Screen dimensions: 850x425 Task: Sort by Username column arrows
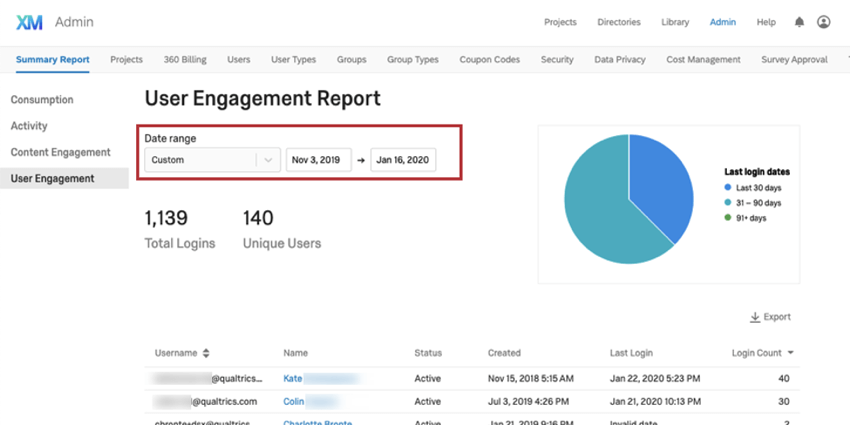tap(206, 353)
